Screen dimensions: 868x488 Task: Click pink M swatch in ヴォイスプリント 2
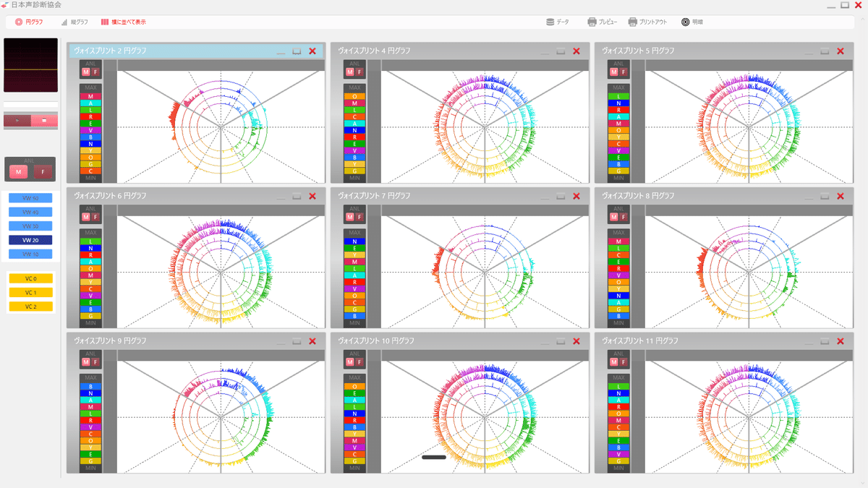pos(90,96)
